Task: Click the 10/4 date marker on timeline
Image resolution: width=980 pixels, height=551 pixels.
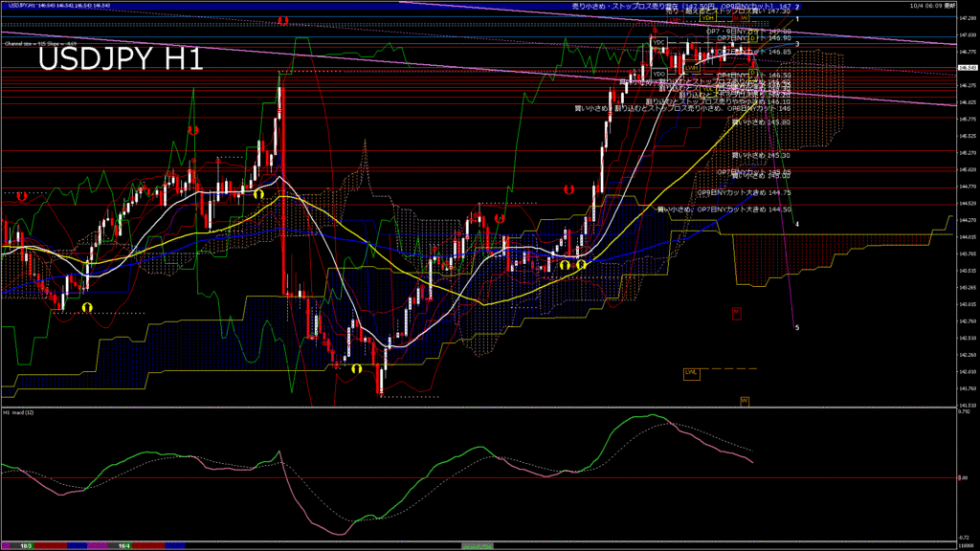Action: 123,545
